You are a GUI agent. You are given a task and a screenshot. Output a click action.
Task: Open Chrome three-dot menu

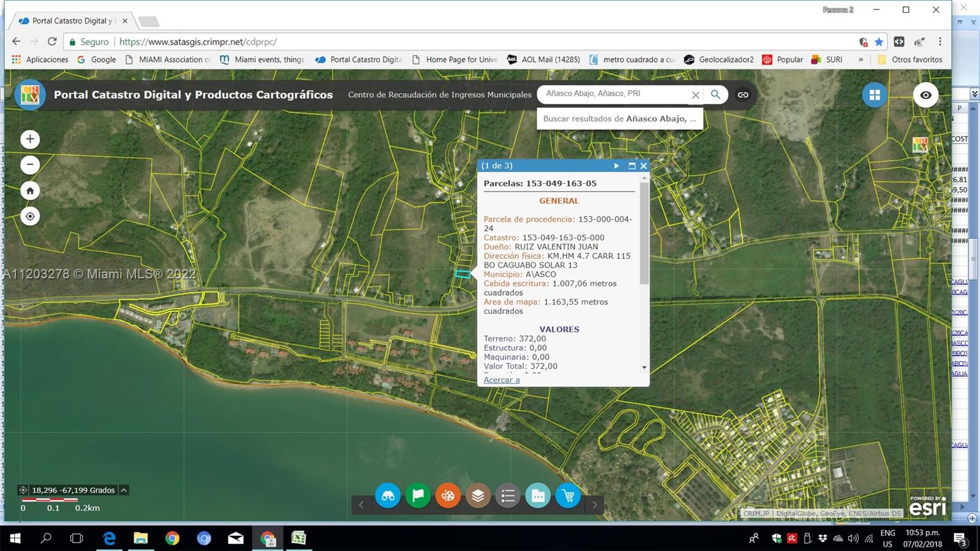(940, 42)
